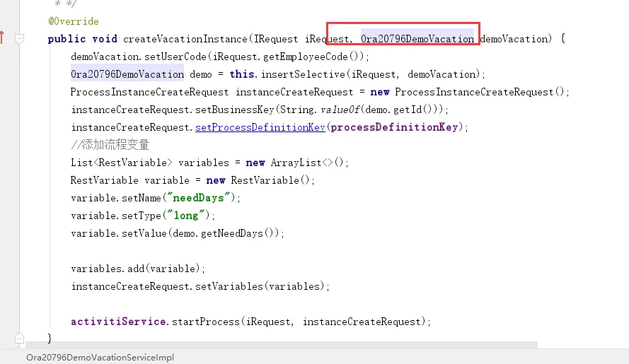Image resolution: width=629 pixels, height=364 pixels.
Task: Click the setValue method call
Action: point(144,233)
